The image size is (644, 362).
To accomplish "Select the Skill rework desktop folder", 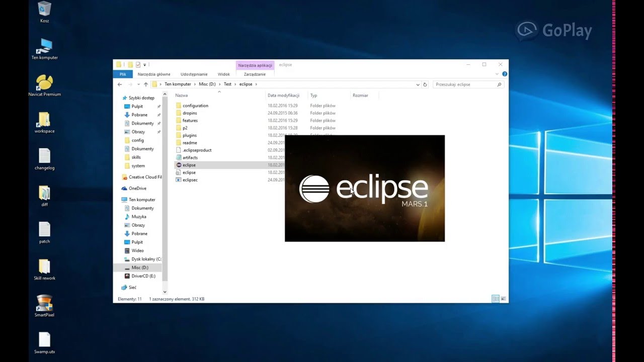I will (x=44, y=269).
